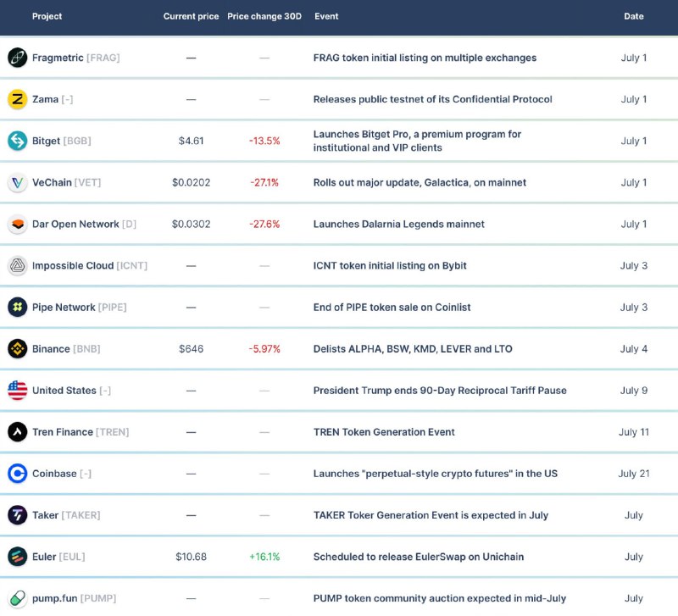The image size is (678, 616).
Task: Open the Coinbase [-] project name
Action: click(x=61, y=474)
